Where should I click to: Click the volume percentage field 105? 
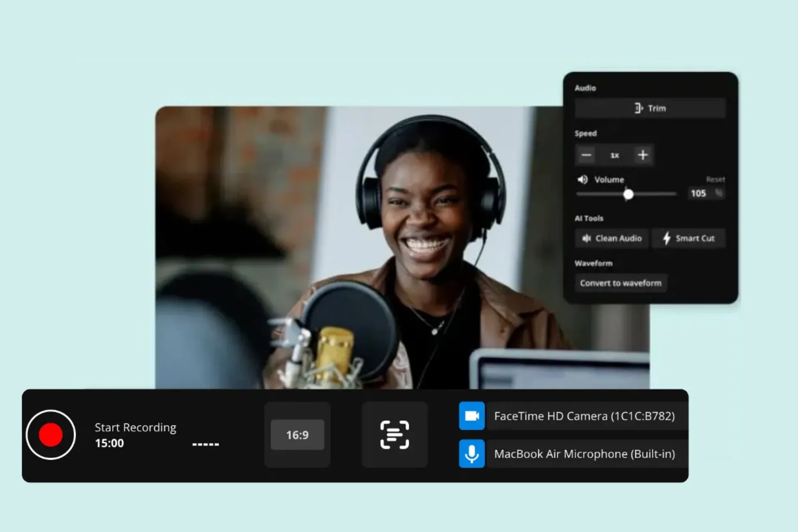[x=699, y=193]
